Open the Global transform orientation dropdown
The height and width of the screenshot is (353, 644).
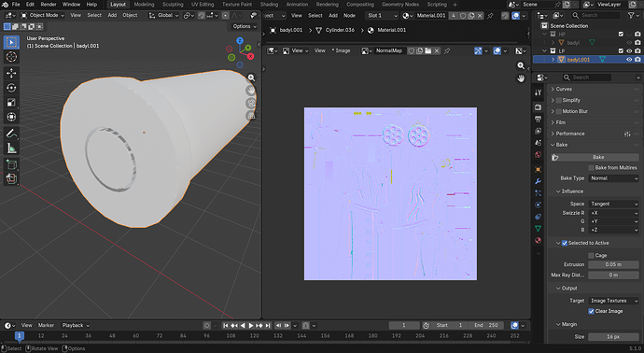click(x=164, y=15)
